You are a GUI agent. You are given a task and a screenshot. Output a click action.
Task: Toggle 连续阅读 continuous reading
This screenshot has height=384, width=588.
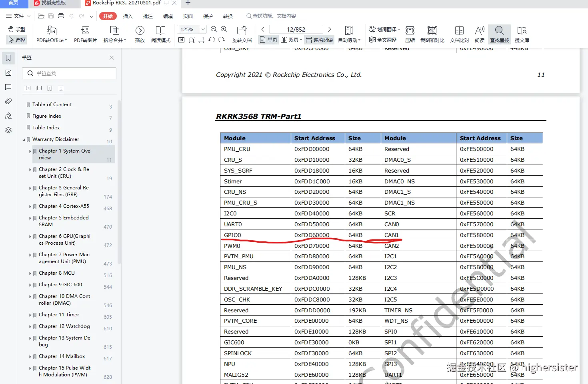pyautogui.click(x=319, y=40)
